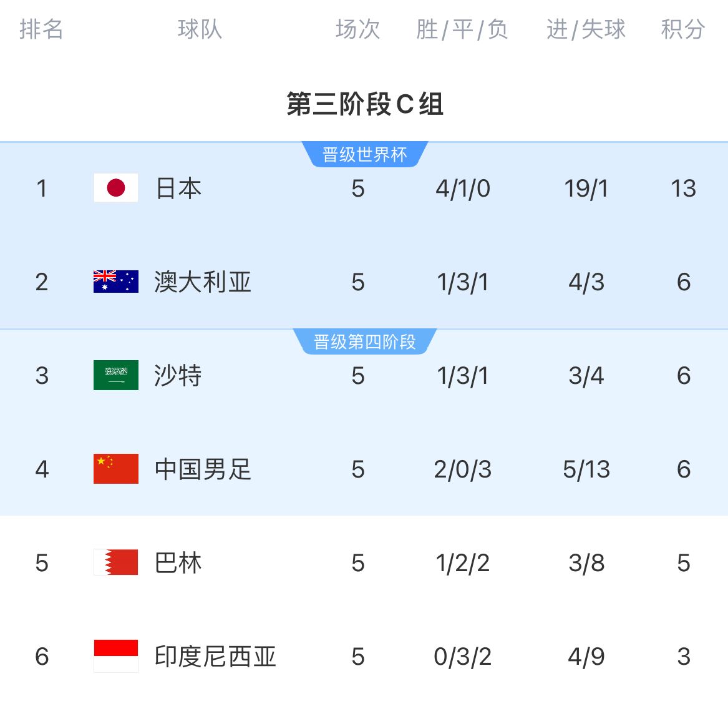
Task: Click the 进/失球 column header
Action: (586, 29)
